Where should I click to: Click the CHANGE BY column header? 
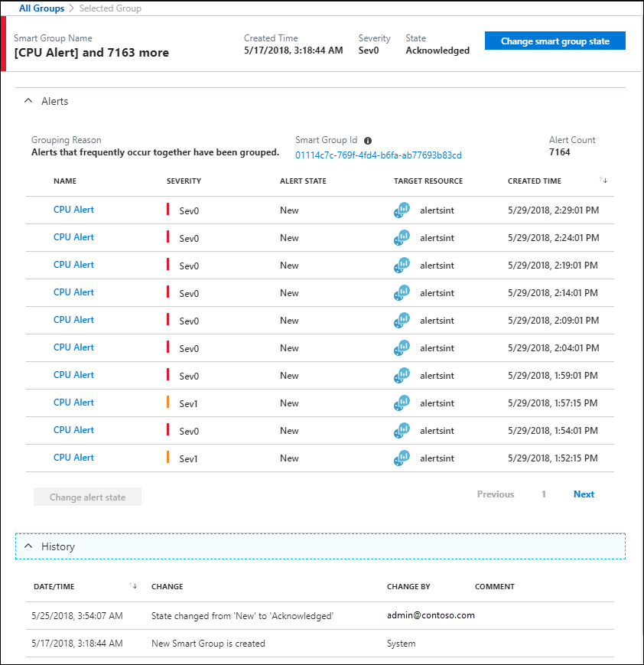pos(408,586)
